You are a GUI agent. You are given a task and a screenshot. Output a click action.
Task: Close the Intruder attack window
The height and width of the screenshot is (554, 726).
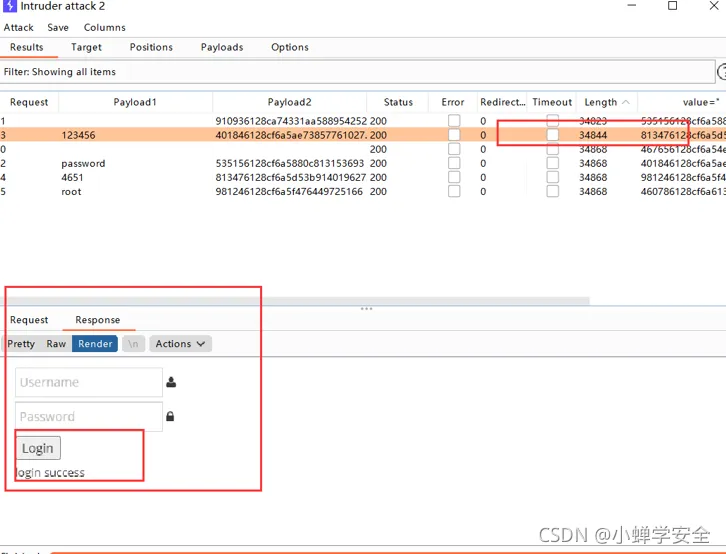[714, 6]
